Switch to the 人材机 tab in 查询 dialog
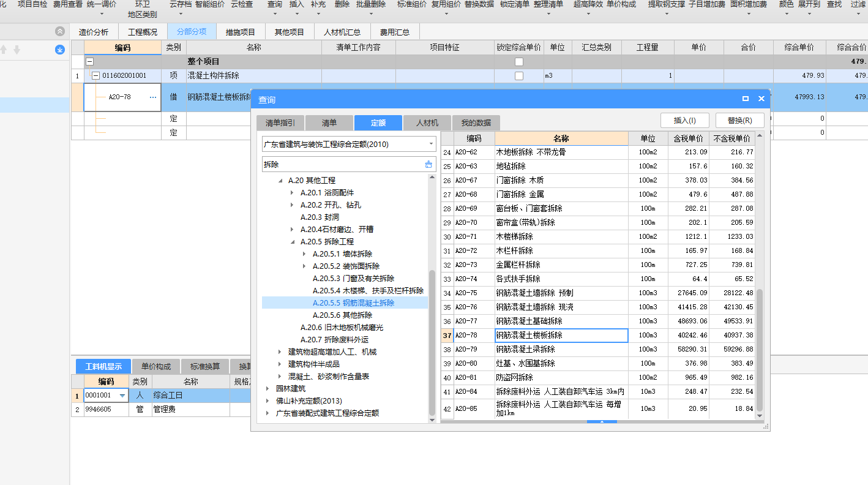The height and width of the screenshot is (485, 868). coord(427,122)
